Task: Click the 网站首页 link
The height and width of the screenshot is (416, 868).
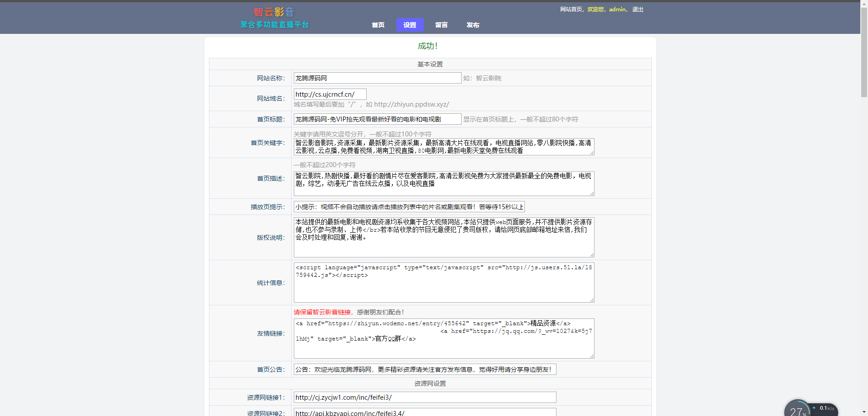Action: coord(571,9)
